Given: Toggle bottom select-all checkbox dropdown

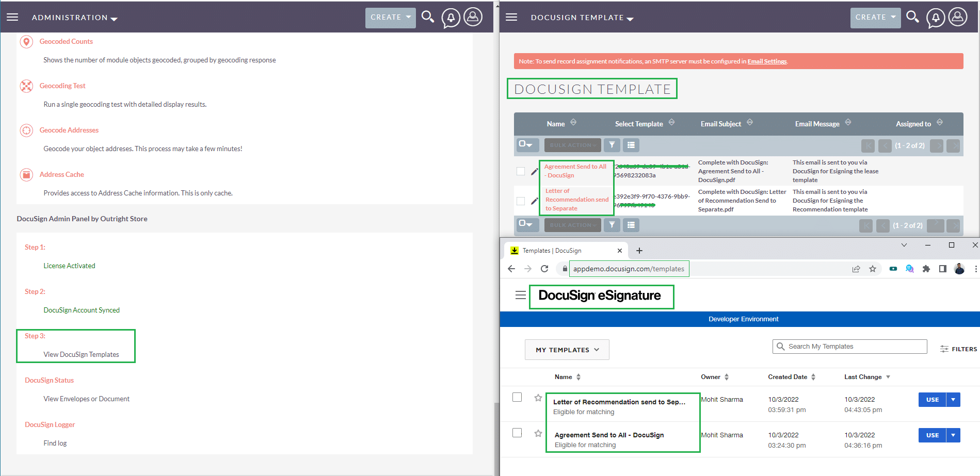Looking at the screenshot, I should [x=527, y=225].
